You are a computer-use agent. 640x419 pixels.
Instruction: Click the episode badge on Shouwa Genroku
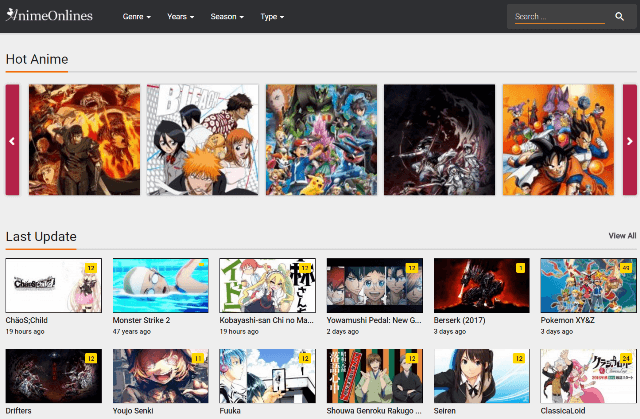[412, 359]
